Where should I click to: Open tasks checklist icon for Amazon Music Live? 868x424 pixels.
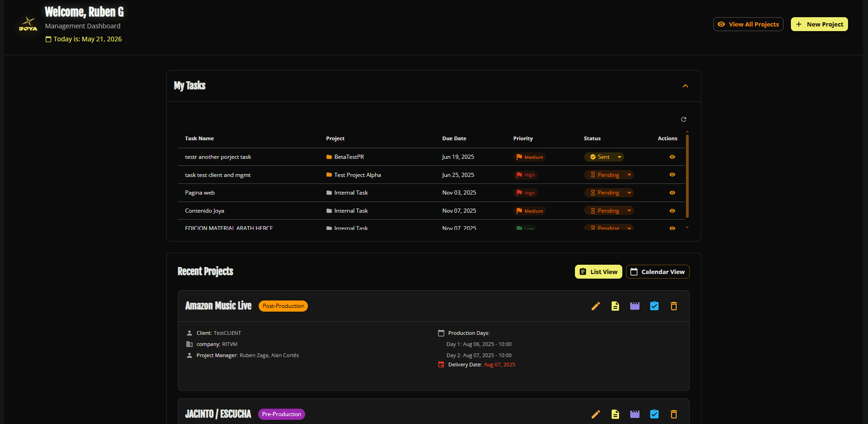point(654,306)
